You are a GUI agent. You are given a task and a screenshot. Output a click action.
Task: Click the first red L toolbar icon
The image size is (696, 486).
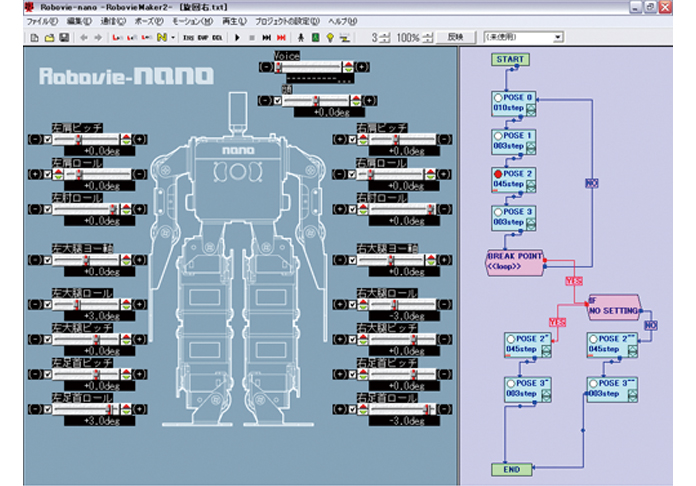click(x=117, y=38)
